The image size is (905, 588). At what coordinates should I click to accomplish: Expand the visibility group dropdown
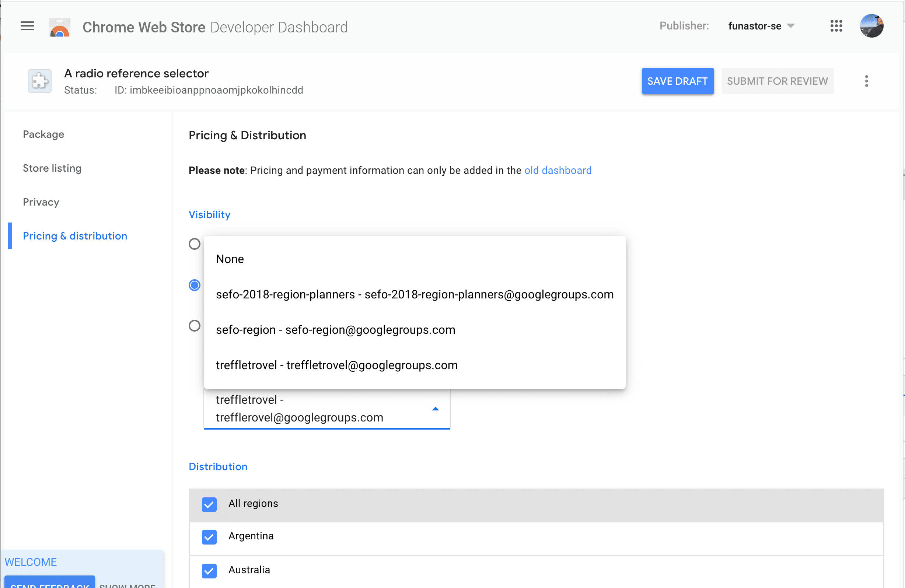[435, 409]
